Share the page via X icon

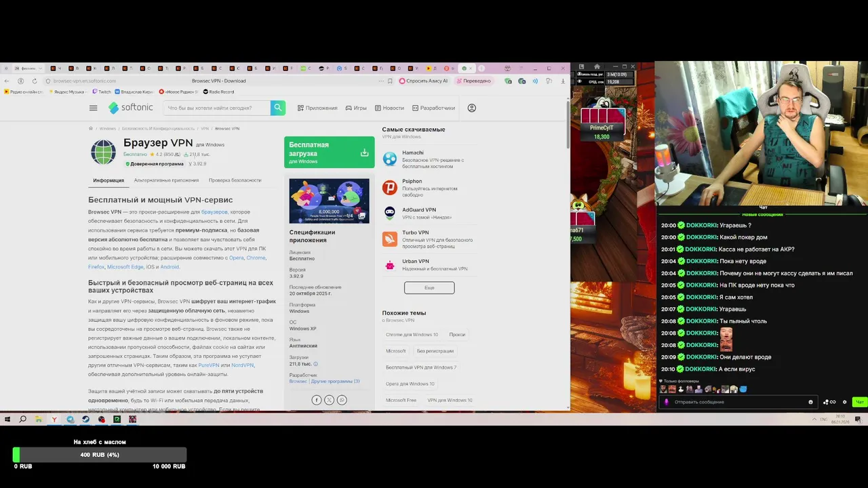pyautogui.click(x=329, y=400)
